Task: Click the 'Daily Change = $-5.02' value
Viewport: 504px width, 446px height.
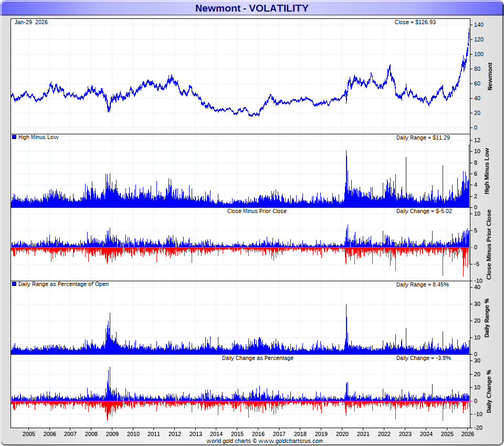Action: pyautogui.click(x=424, y=211)
